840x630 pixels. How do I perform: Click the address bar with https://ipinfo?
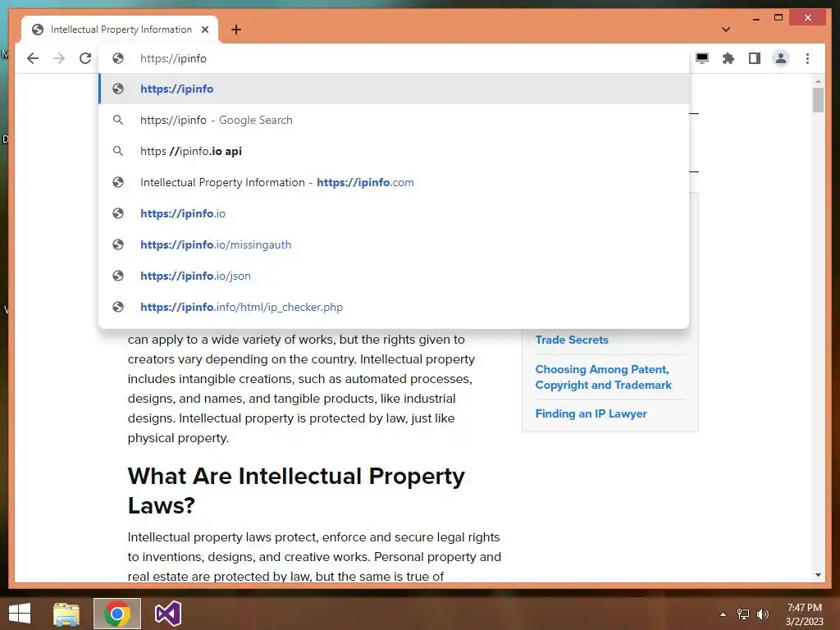tap(394, 58)
